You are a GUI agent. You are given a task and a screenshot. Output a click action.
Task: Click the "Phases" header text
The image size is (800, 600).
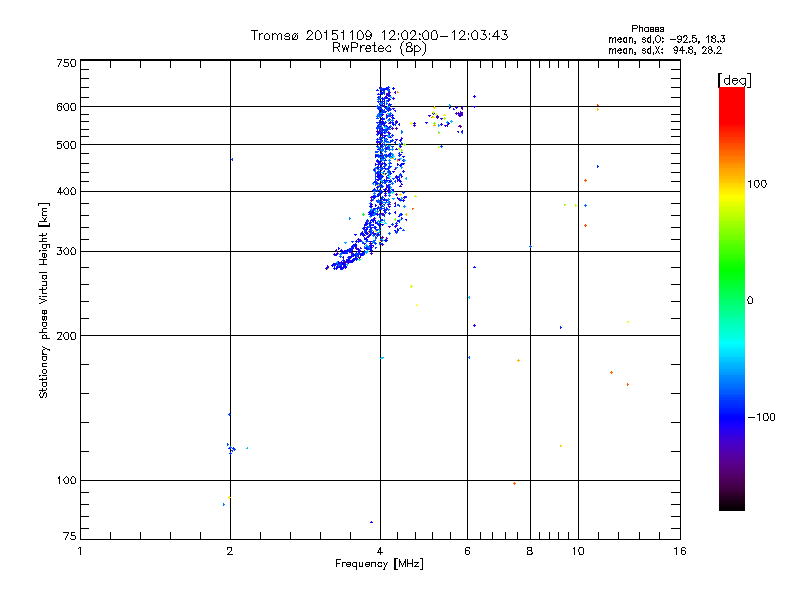tap(647, 29)
